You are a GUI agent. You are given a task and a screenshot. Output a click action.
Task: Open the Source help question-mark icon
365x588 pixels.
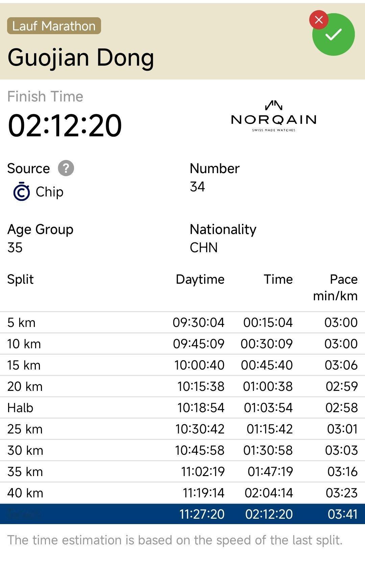tap(66, 168)
